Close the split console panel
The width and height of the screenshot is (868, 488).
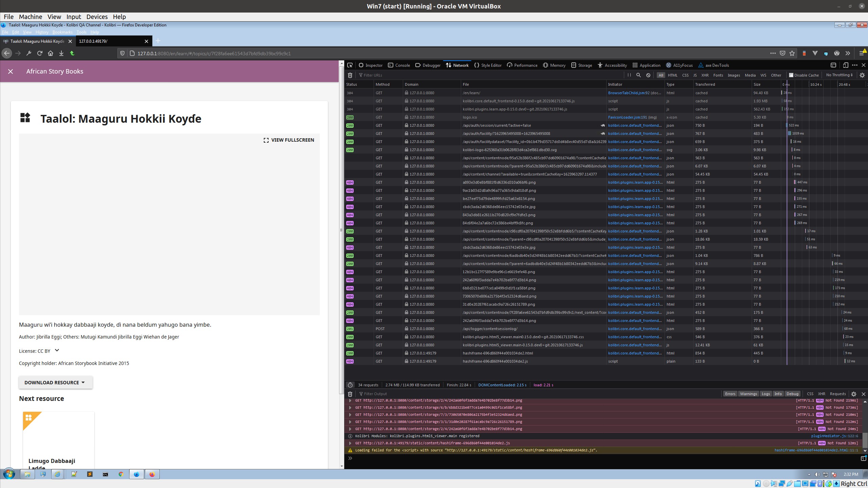click(864, 394)
